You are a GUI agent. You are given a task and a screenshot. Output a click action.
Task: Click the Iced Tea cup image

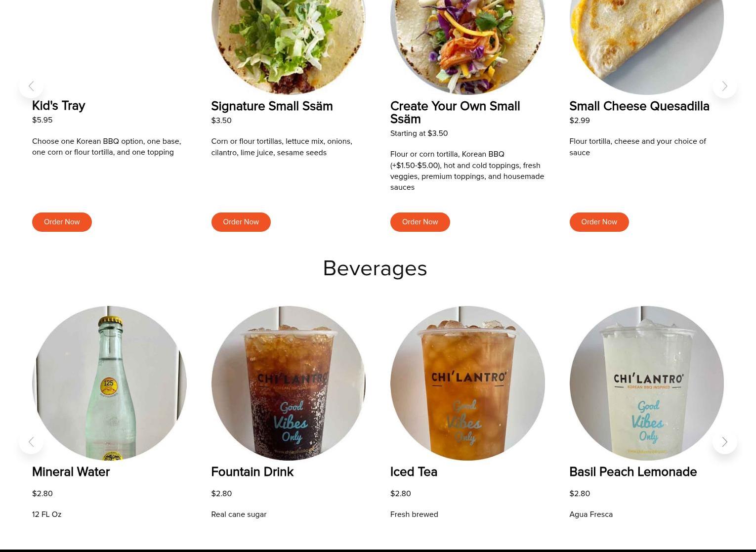click(467, 383)
